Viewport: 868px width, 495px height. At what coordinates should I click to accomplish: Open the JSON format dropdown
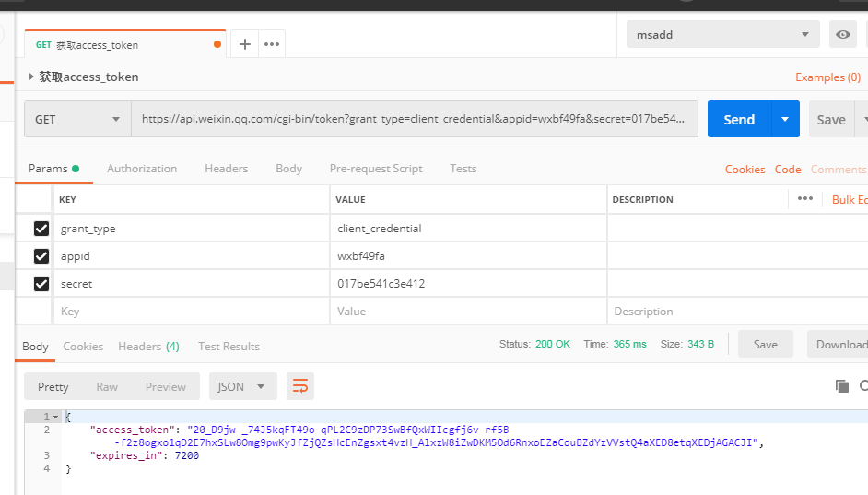(242, 386)
